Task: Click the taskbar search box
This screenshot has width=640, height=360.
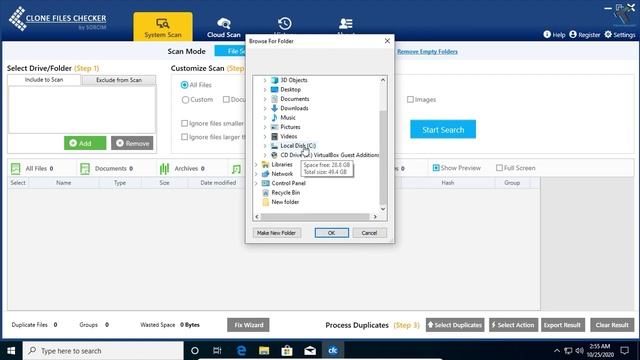Action: (103, 351)
